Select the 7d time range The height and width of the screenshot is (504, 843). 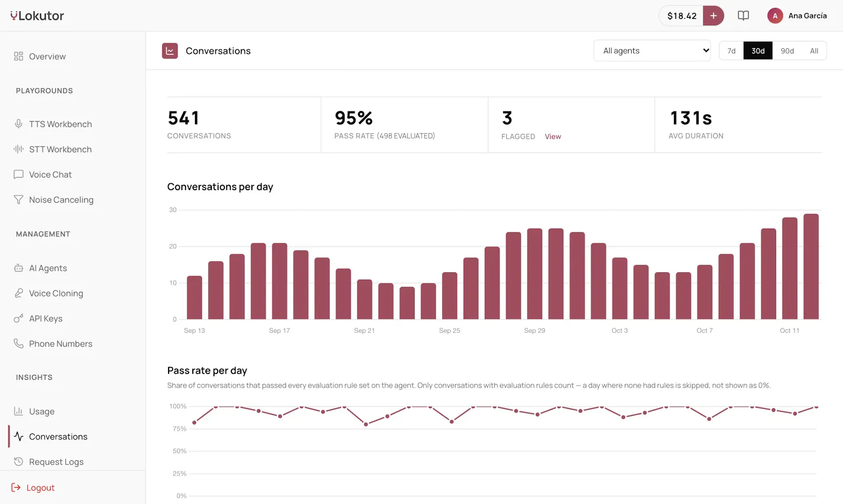(731, 51)
